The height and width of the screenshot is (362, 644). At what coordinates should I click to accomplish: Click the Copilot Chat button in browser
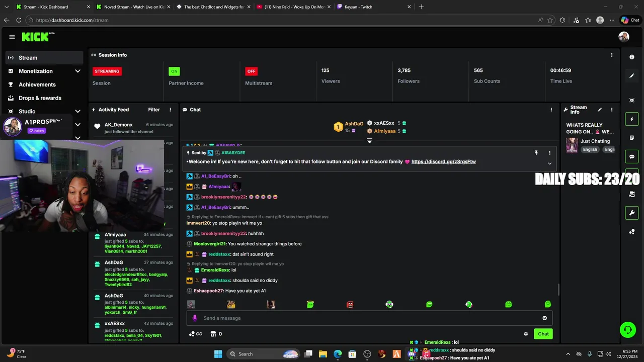[630, 20]
